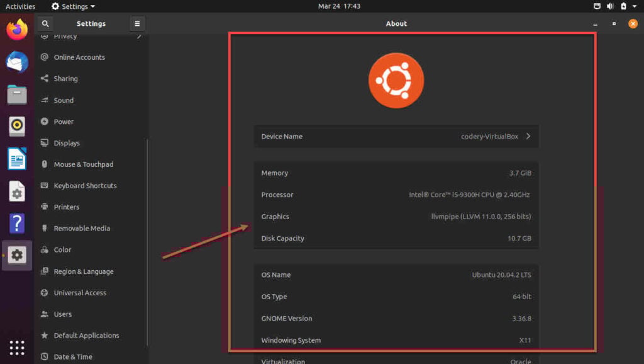Launch Thunderbird mail from the dock
The height and width of the screenshot is (364, 644).
tap(17, 62)
